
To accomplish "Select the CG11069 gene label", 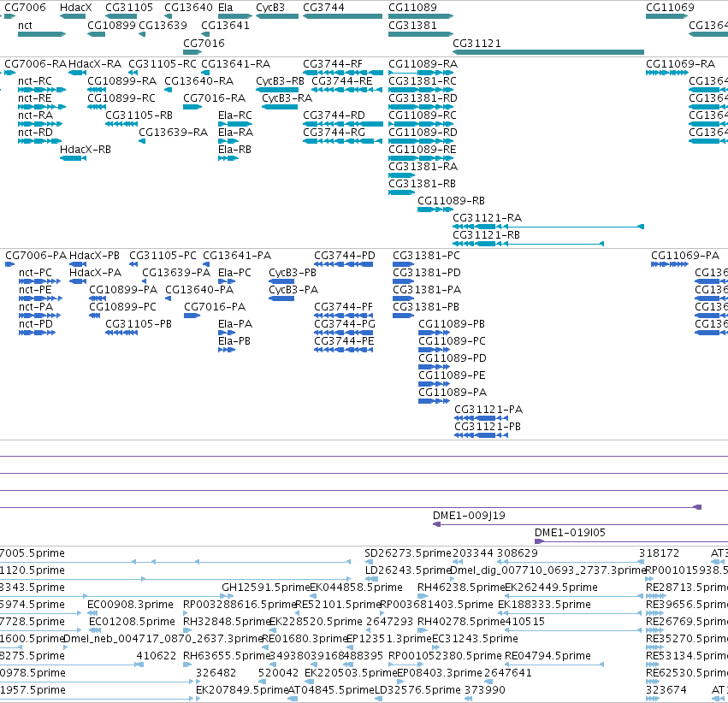I will point(670,8).
